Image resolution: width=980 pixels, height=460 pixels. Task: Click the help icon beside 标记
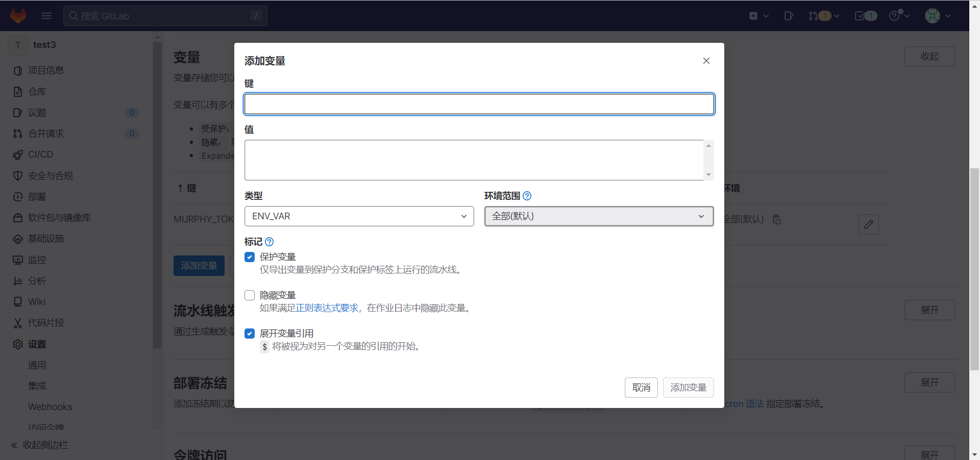coord(269,242)
